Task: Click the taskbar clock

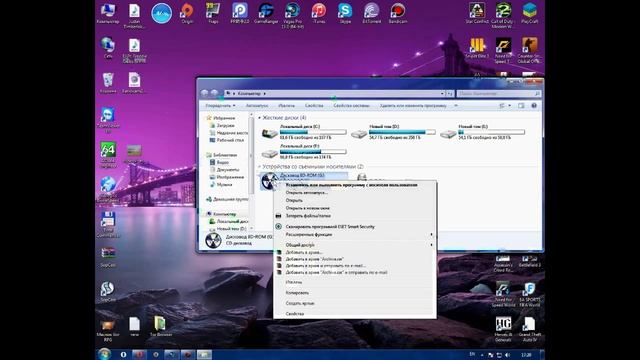Action: tap(526, 355)
